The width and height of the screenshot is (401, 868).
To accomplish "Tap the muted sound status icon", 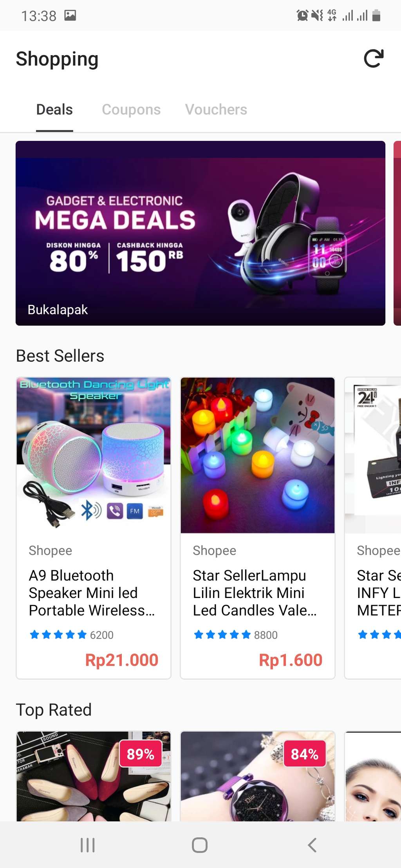I will pyautogui.click(x=317, y=16).
